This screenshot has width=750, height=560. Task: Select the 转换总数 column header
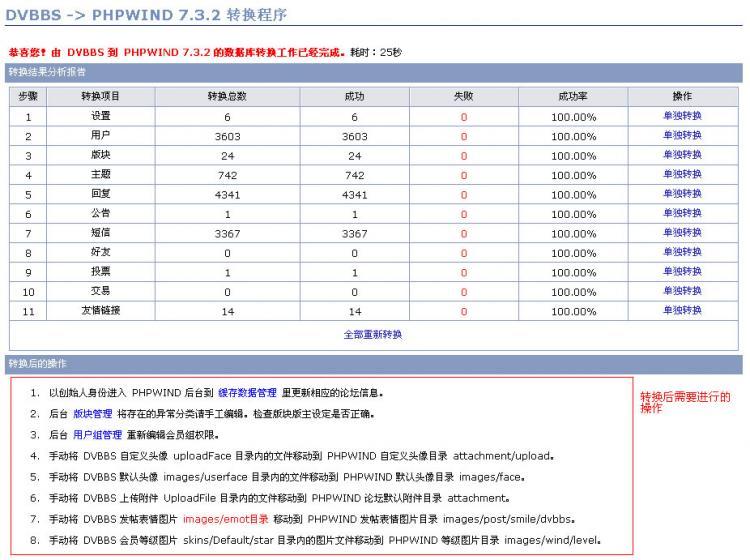[x=227, y=97]
